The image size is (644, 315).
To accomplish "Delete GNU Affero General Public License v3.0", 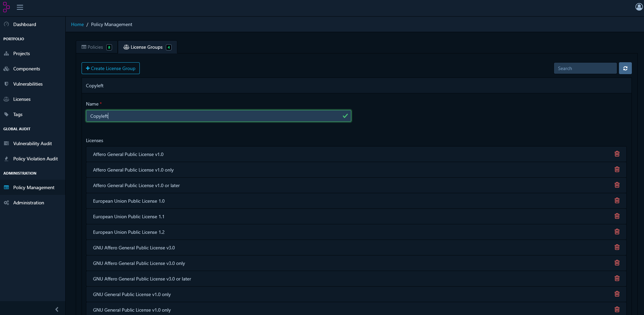I will pos(617,247).
